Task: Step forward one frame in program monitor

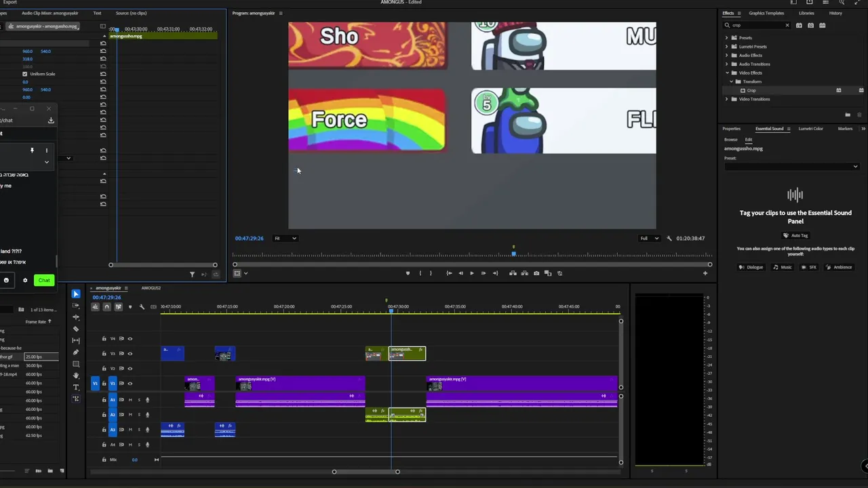Action: (483, 273)
